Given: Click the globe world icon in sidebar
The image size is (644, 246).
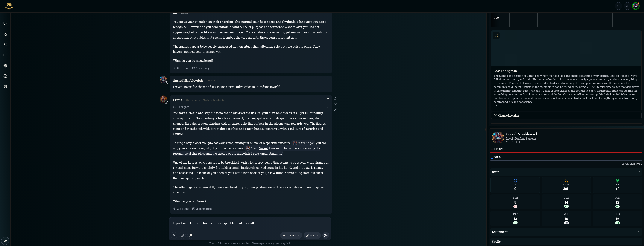Looking at the screenshot, I should 5,66.
